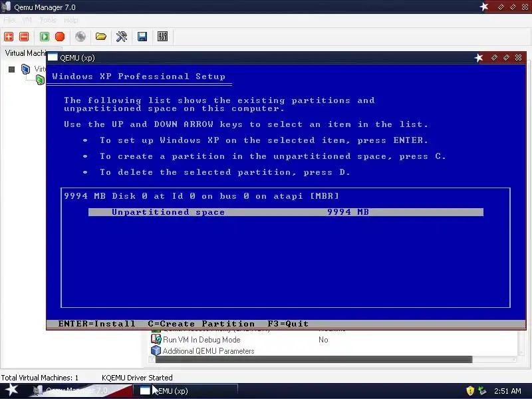Open the VM menu
This screenshot has width=532, height=399.
pyautogui.click(x=27, y=21)
